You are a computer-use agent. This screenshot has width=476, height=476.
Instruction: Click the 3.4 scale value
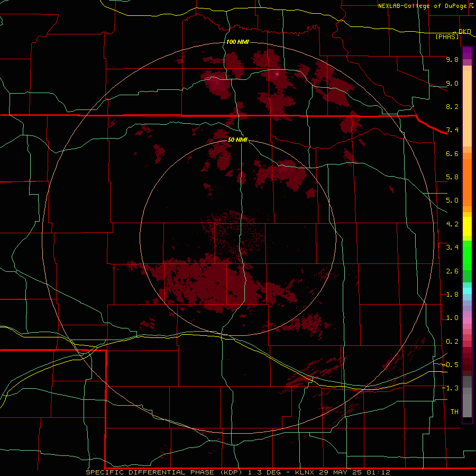(x=452, y=248)
